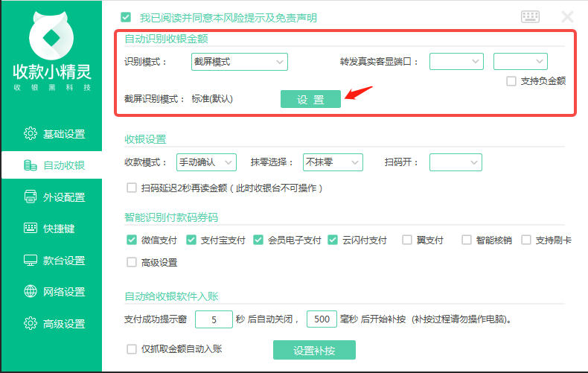Open the 快捷键 section
588x373 pixels.
pyautogui.click(x=52, y=229)
